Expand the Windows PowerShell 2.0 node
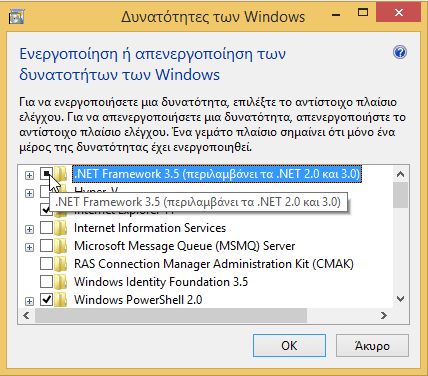Image resolution: width=428 pixels, height=376 pixels. pos(29,301)
